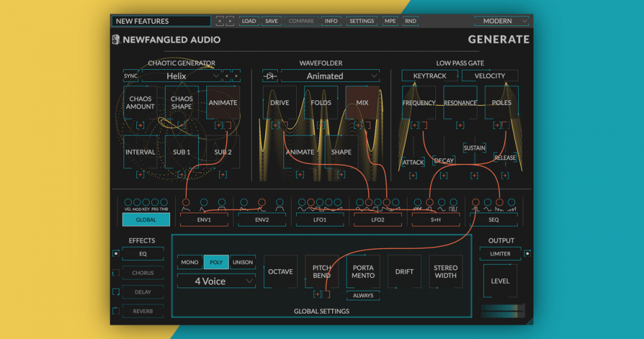Open the GLOBAL tab
The image size is (644, 339).
click(x=146, y=220)
